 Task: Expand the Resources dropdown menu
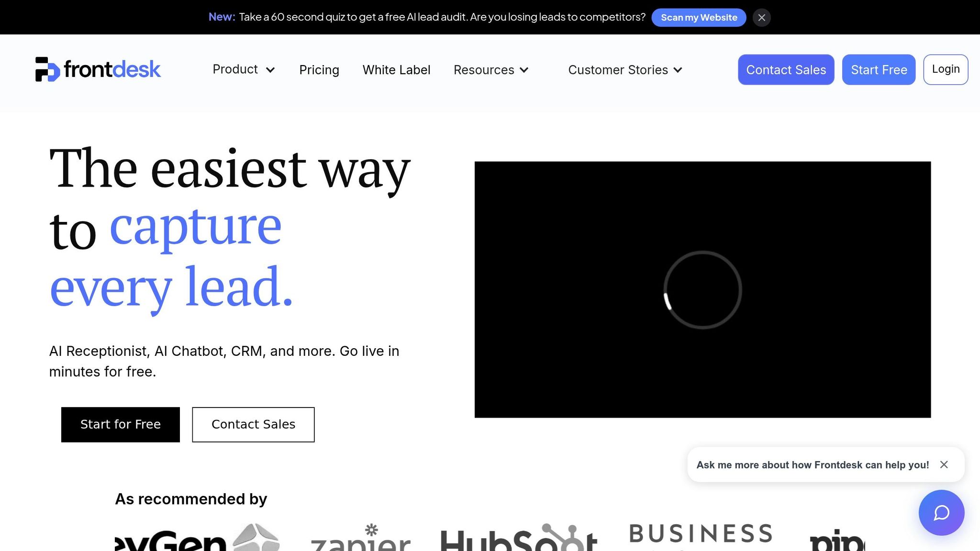(490, 70)
